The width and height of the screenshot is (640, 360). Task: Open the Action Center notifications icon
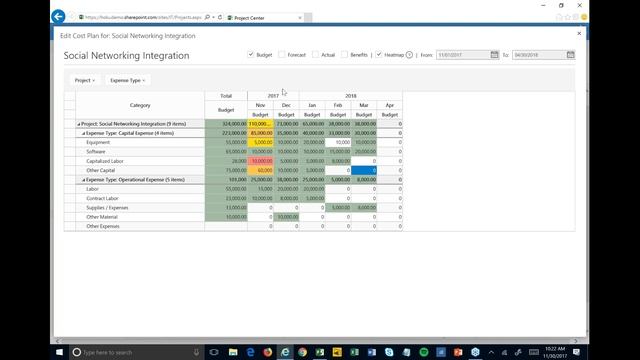(x=576, y=352)
